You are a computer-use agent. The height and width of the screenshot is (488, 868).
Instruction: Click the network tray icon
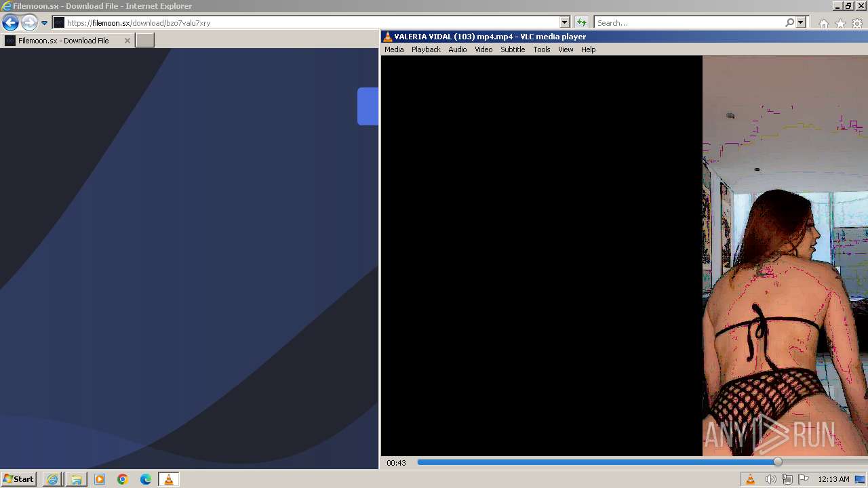tap(787, 479)
